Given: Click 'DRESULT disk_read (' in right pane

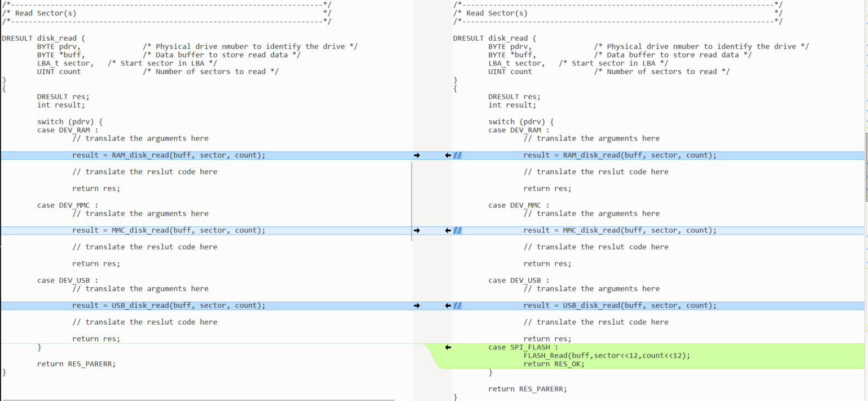Looking at the screenshot, I should [495, 38].
